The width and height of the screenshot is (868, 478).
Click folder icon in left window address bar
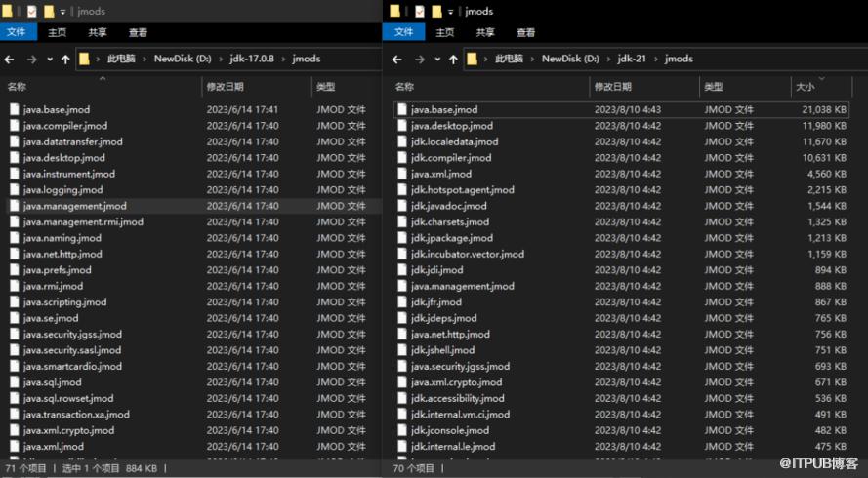[x=84, y=59]
